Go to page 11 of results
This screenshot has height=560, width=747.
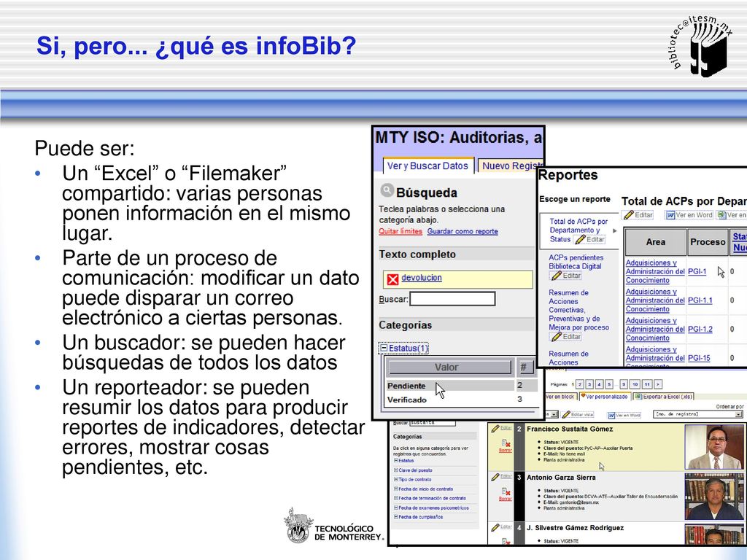click(x=647, y=384)
